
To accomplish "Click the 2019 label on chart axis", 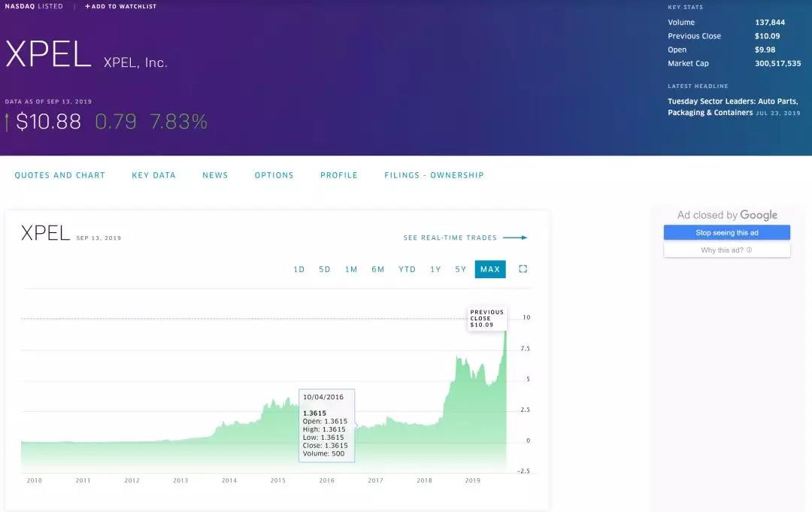I will coord(473,480).
